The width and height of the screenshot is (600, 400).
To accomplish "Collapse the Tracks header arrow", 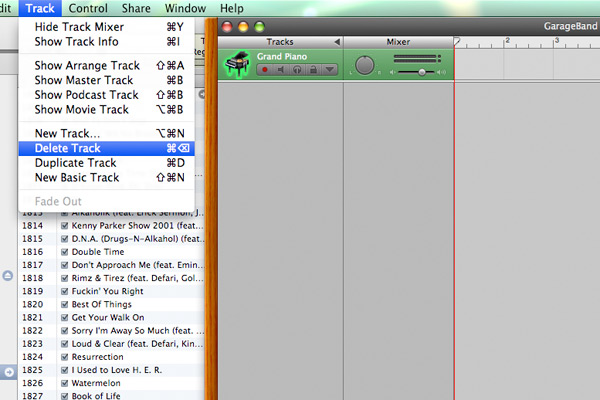I will pyautogui.click(x=337, y=42).
